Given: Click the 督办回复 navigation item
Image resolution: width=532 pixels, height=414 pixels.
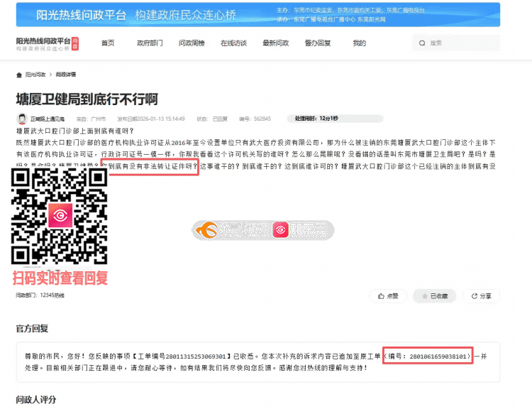Looking at the screenshot, I should [318, 43].
